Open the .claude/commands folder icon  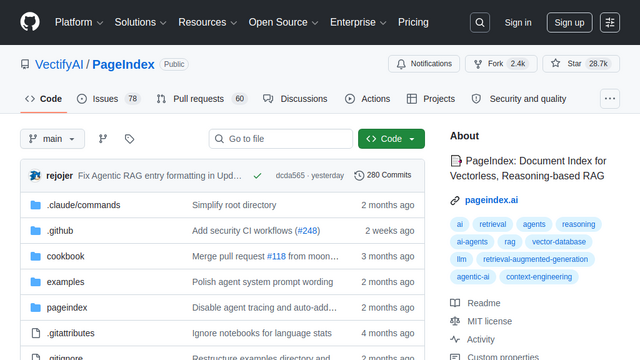click(36, 205)
